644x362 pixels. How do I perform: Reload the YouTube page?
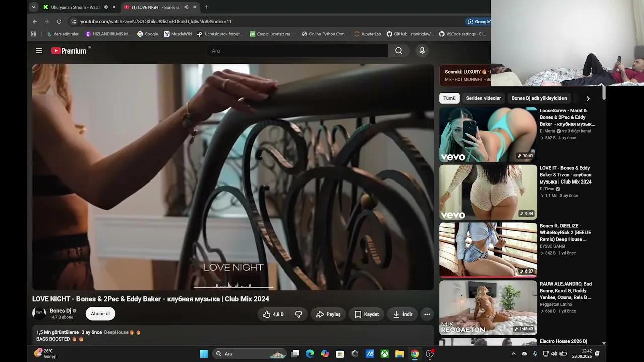(x=59, y=22)
